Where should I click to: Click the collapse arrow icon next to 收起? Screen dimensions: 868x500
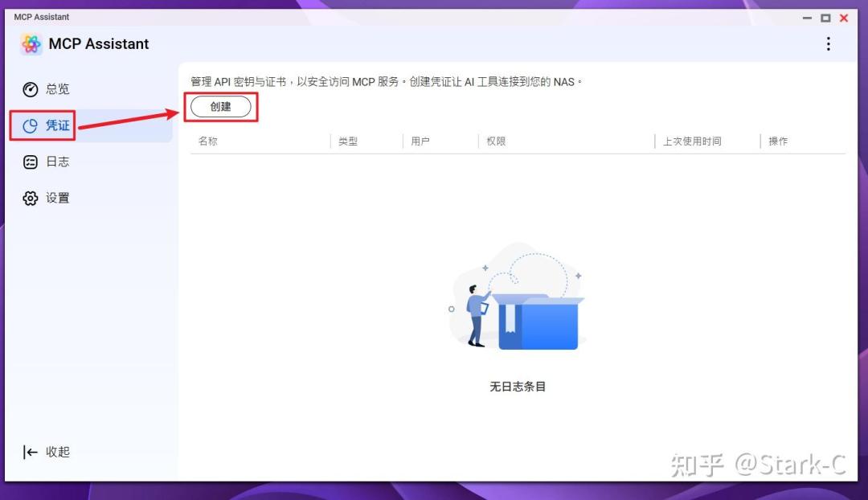[x=31, y=453]
